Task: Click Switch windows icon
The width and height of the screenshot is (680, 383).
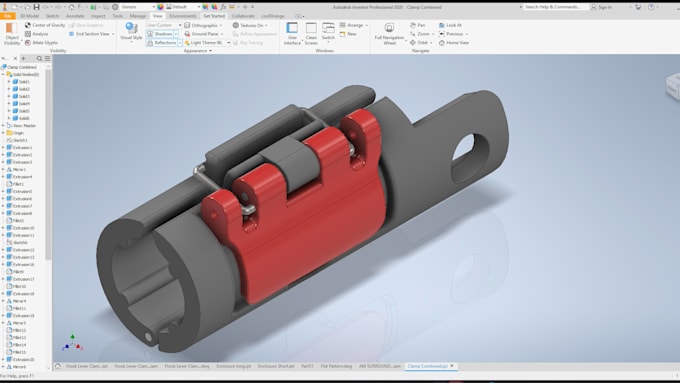Action: coord(328,28)
